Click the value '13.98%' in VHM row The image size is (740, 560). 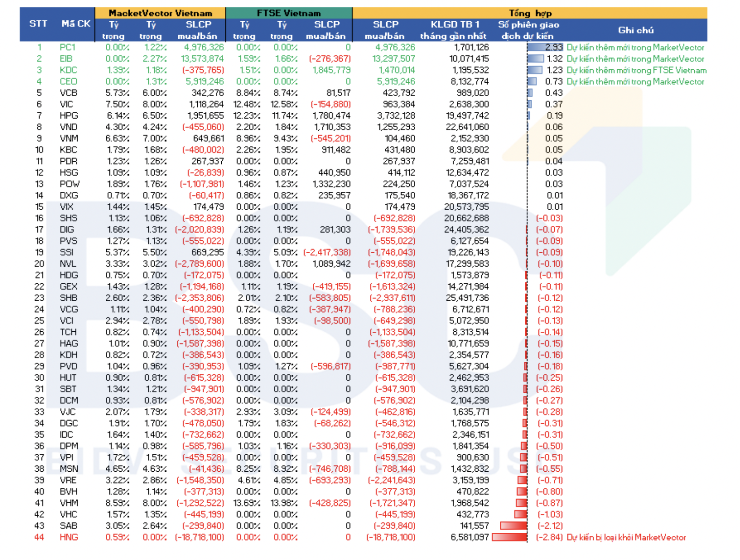click(x=284, y=503)
